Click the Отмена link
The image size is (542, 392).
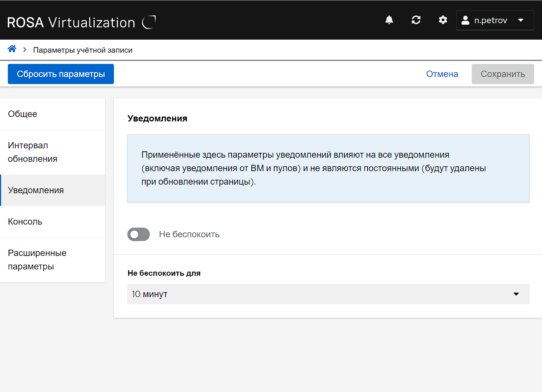click(x=442, y=74)
